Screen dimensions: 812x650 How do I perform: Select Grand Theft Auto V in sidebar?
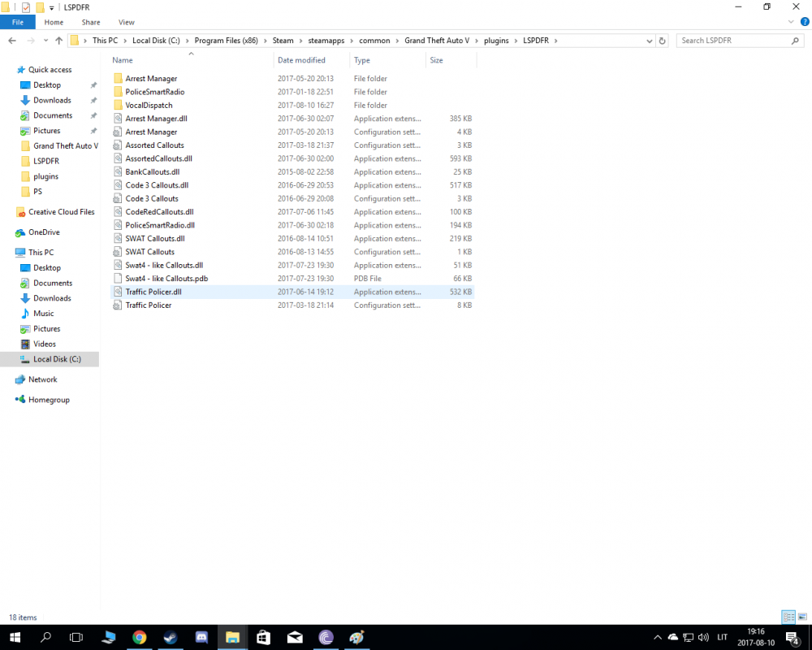click(65, 145)
